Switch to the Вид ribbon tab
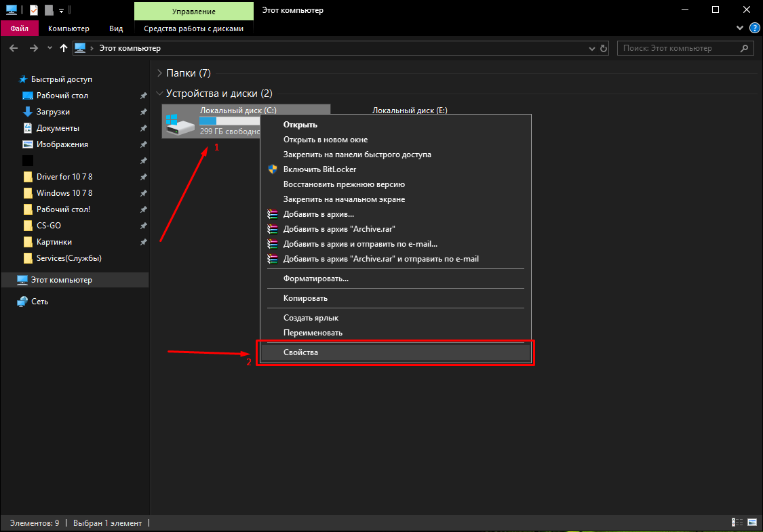 (116, 28)
